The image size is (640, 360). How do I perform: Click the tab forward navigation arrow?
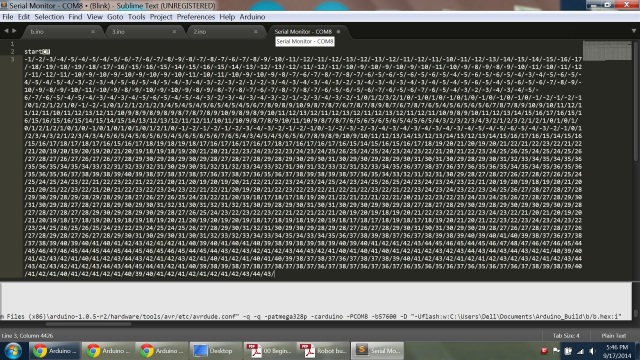click(14, 31)
